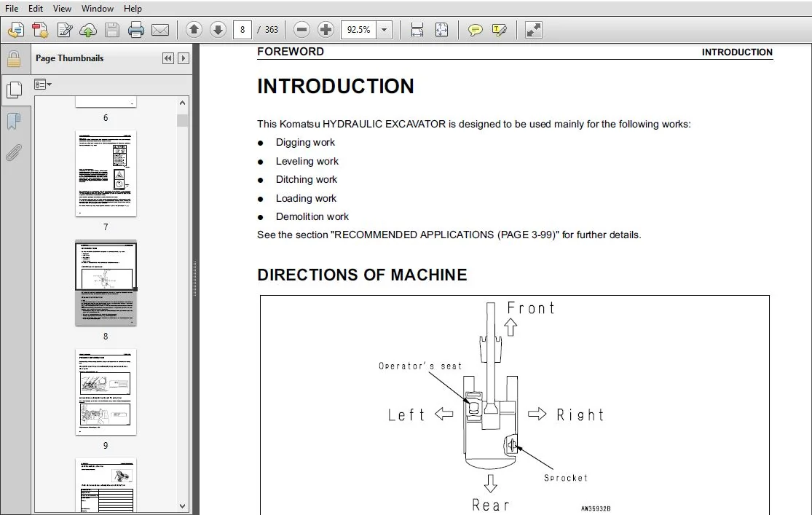This screenshot has width=812, height=515.
Task: Add a sticky note comment
Action: (x=475, y=30)
